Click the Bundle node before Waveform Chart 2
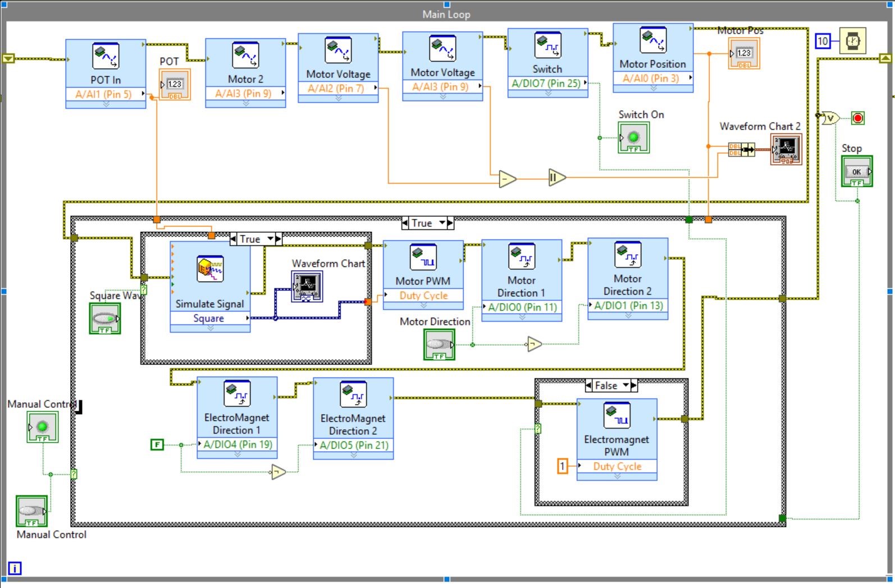The height and width of the screenshot is (588, 895). pyautogui.click(x=741, y=150)
